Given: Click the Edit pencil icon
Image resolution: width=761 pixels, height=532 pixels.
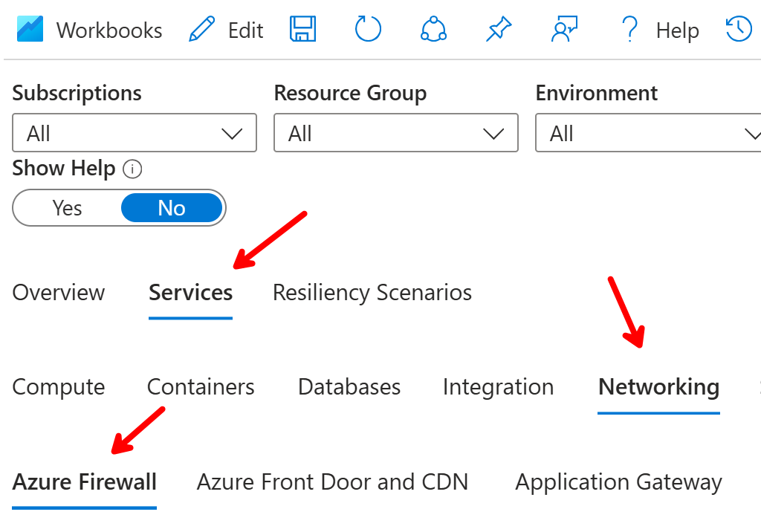Looking at the screenshot, I should click(202, 29).
